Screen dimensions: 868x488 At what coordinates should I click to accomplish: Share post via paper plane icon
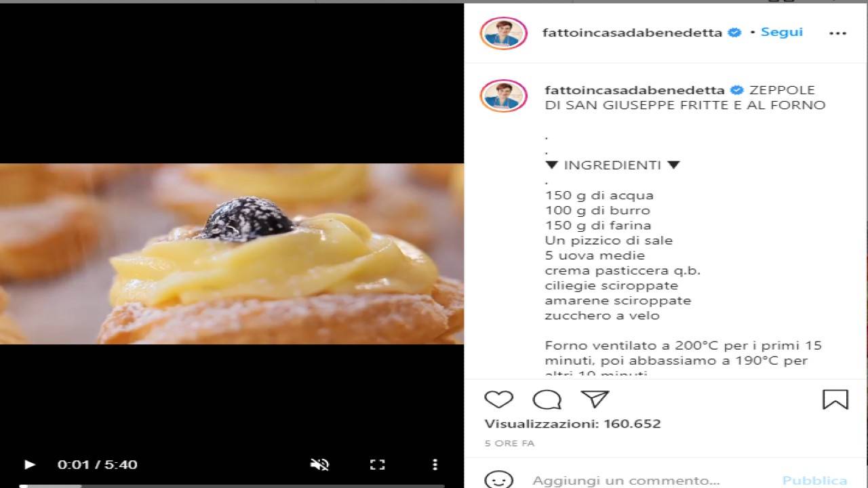pos(595,399)
